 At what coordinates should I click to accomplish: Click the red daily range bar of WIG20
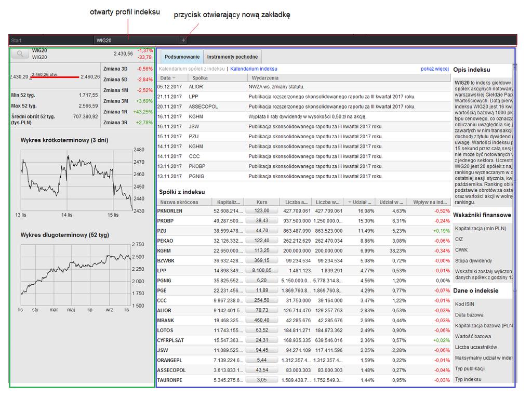[55, 77]
